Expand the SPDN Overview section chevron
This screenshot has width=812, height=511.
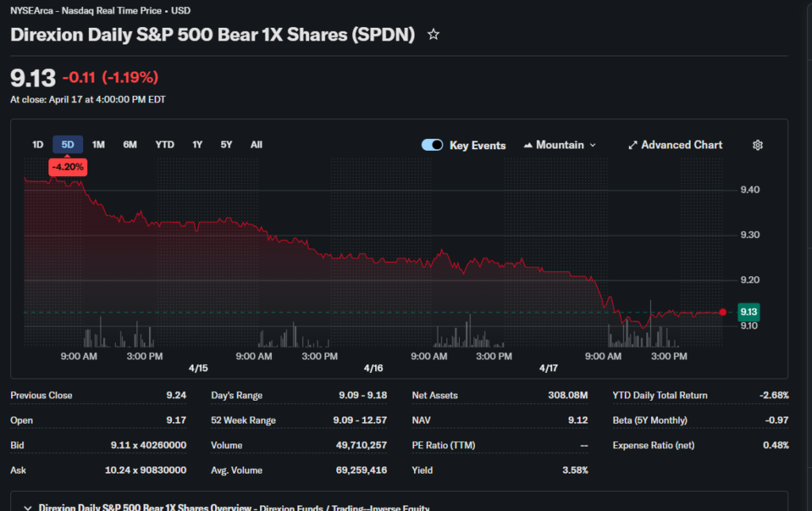(x=29, y=507)
